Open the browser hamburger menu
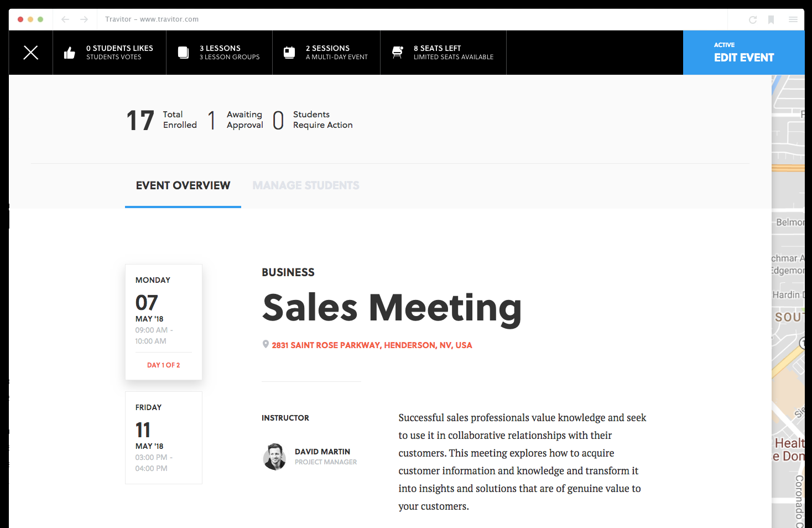The height and width of the screenshot is (528, 812). pos(793,19)
